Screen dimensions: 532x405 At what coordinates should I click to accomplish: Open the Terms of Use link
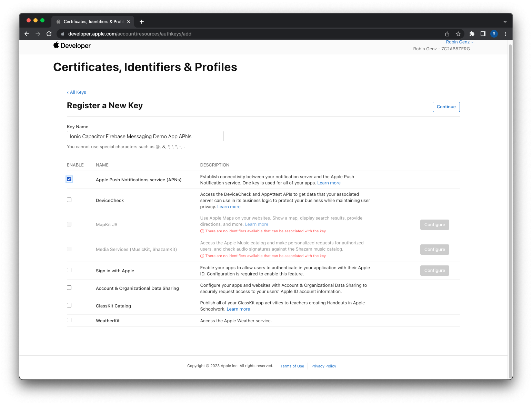coord(292,366)
